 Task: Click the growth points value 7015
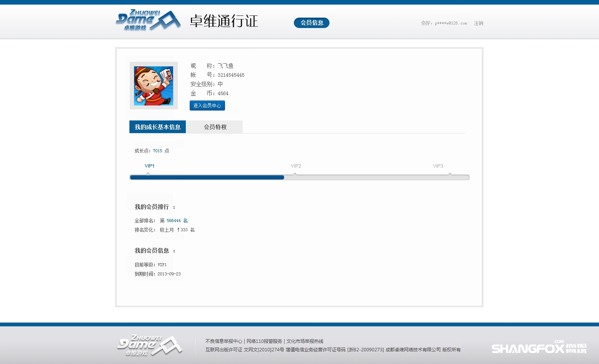[157, 151]
